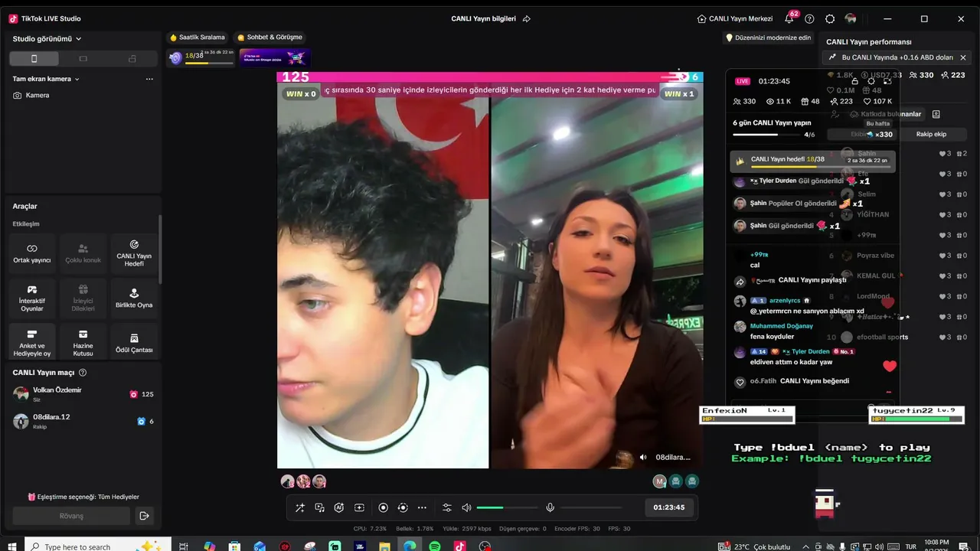This screenshot has height=551, width=980.
Task: Select the portrait layout view
Action: click(34, 59)
